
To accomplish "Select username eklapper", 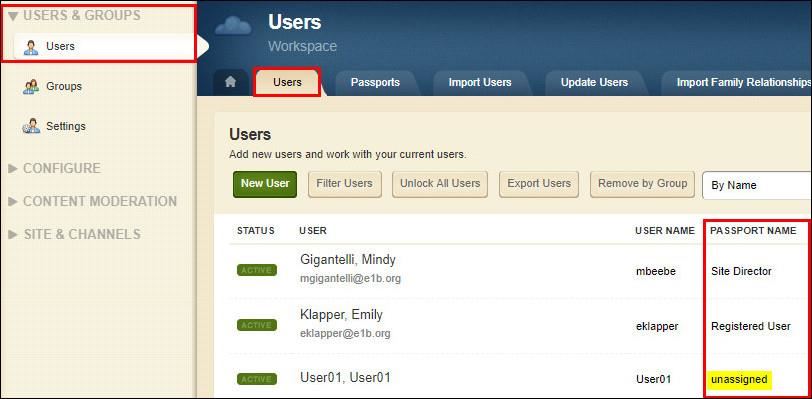I will coord(657,326).
